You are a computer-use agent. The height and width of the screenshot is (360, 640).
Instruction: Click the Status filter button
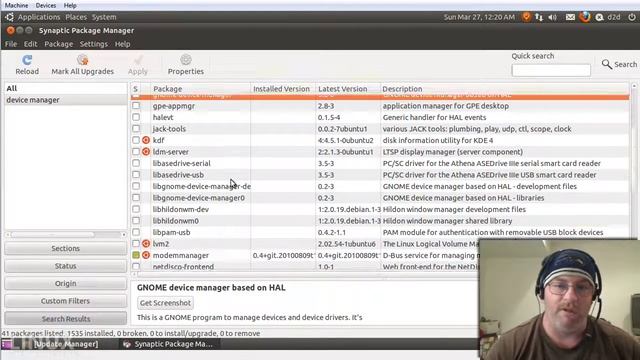point(65,266)
